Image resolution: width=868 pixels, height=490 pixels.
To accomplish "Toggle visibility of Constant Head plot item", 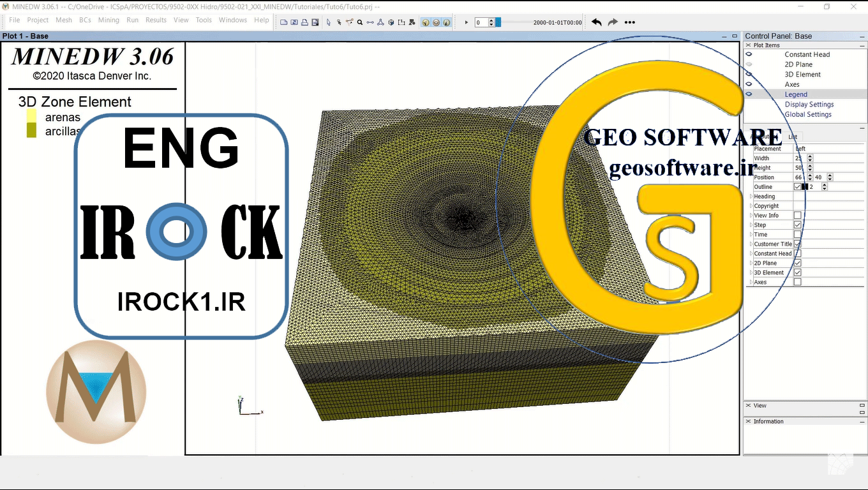I will tap(749, 54).
